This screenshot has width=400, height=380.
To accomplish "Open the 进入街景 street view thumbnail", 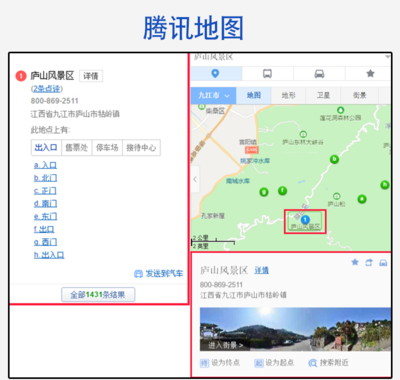I will coord(295,329).
